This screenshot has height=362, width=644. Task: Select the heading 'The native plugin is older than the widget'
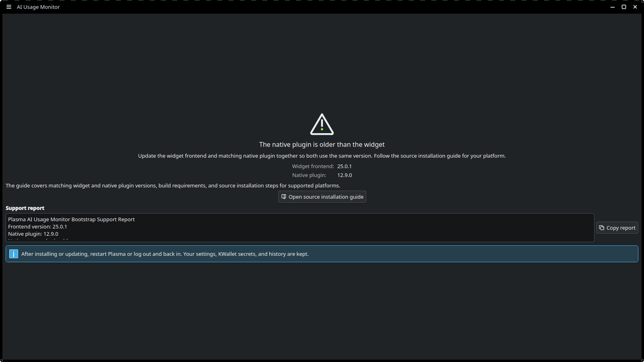(322, 144)
